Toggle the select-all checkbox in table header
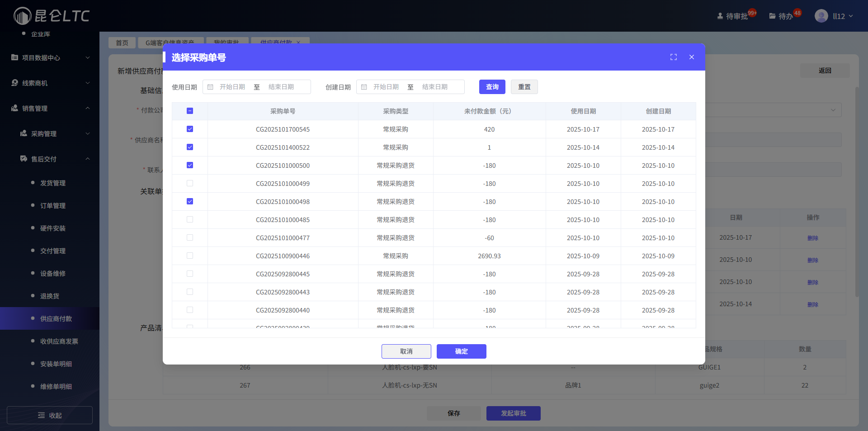 tap(190, 110)
